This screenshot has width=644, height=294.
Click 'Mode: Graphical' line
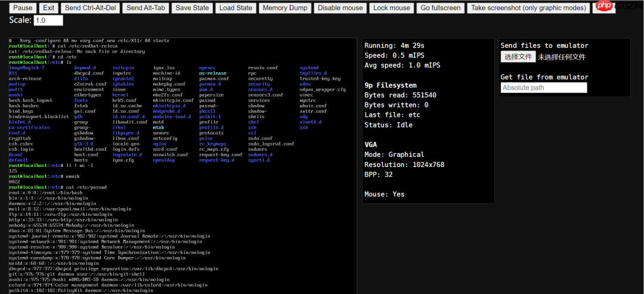[394, 154]
